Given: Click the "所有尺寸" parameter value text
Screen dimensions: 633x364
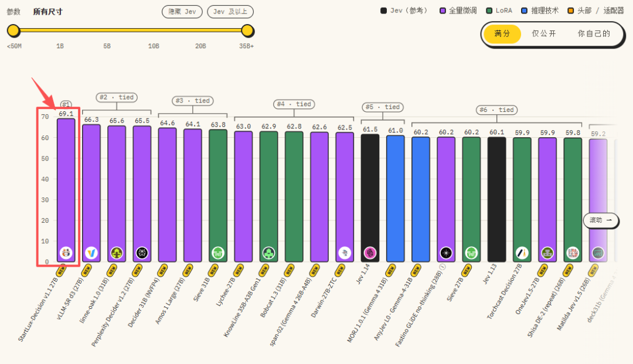Looking at the screenshot, I should (x=47, y=12).
